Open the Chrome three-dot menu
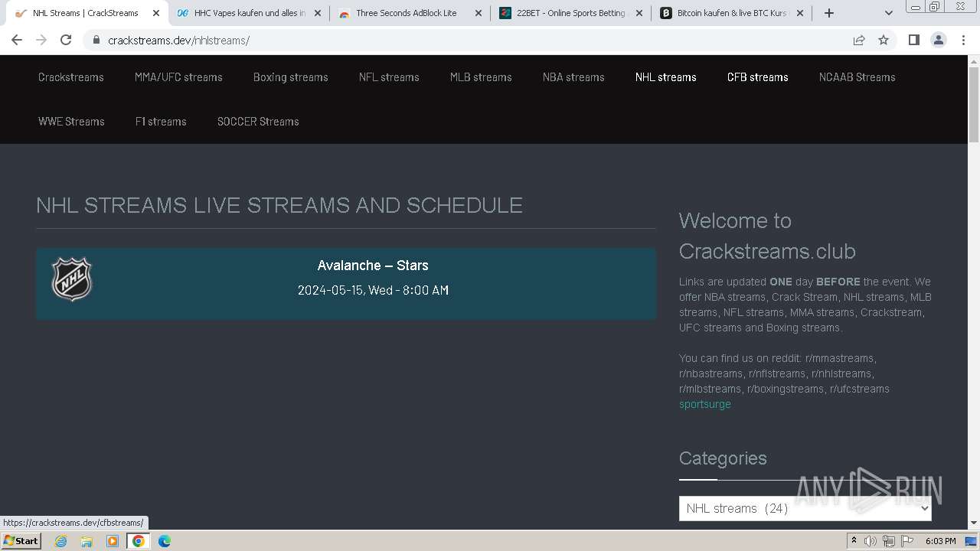The height and width of the screenshot is (551, 980). point(963,40)
